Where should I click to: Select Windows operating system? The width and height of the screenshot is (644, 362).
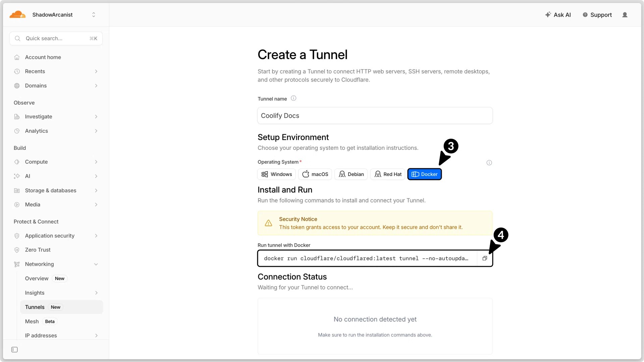click(x=276, y=174)
